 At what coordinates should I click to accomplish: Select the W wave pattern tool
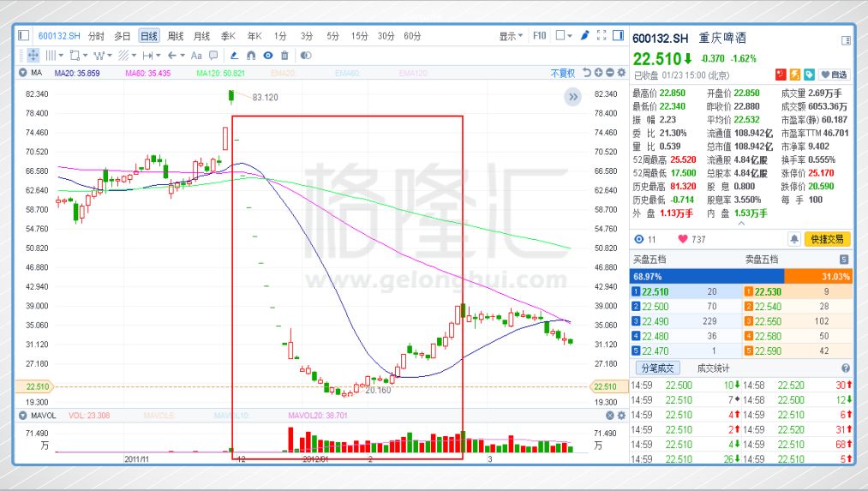point(99,56)
